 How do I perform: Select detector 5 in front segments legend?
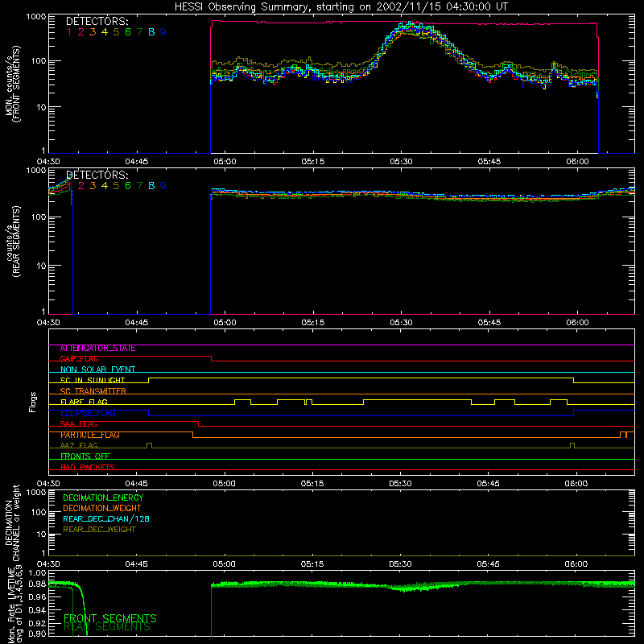pos(116,32)
